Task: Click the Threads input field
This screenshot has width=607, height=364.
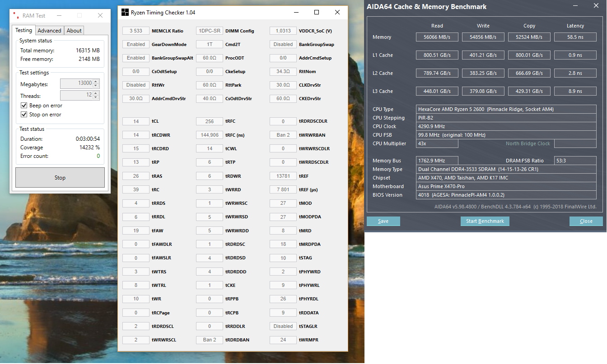Action: 76,95
